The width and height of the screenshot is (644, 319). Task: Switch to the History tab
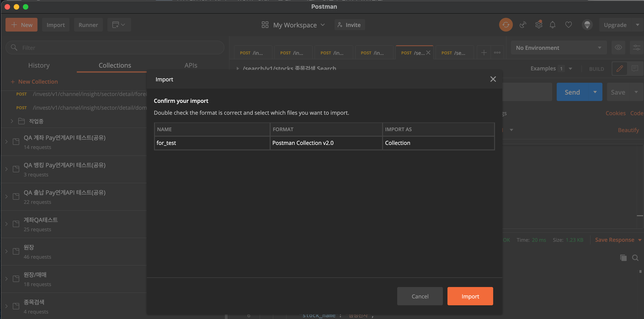(x=39, y=65)
